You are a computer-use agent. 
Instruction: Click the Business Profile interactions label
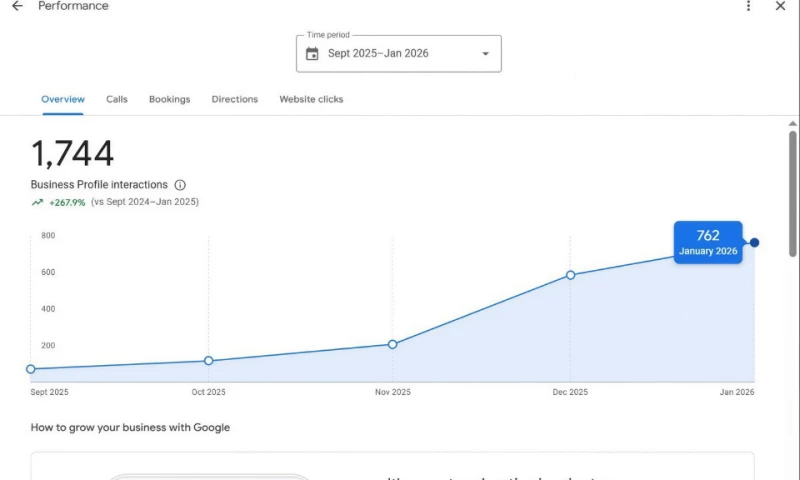99,185
